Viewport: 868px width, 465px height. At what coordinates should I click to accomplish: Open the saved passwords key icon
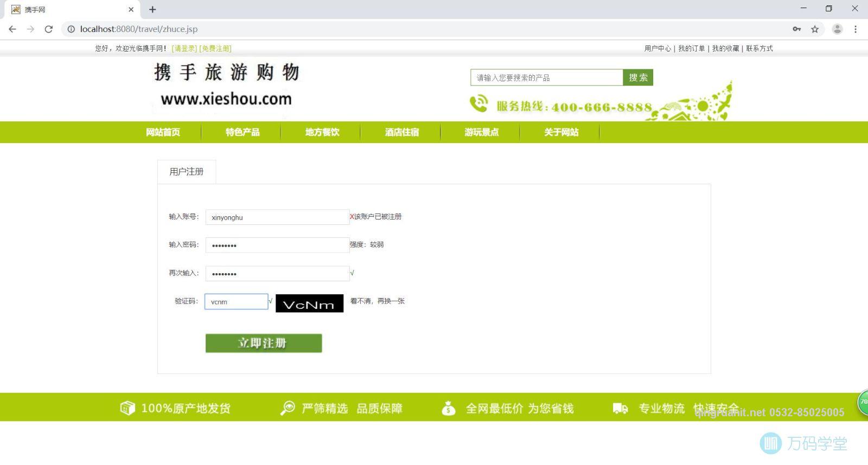point(796,29)
